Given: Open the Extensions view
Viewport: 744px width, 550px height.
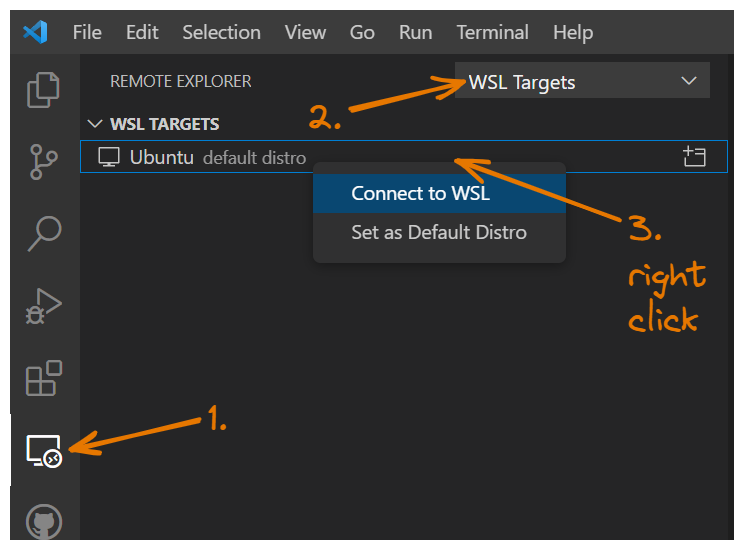Looking at the screenshot, I should pyautogui.click(x=43, y=379).
